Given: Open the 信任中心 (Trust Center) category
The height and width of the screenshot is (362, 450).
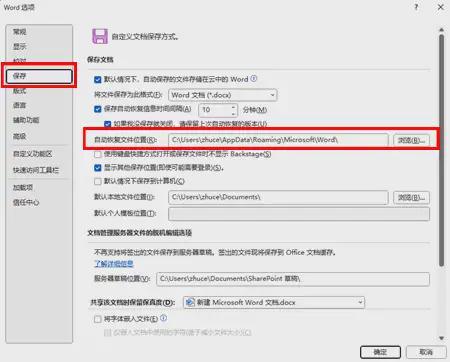Looking at the screenshot, I should [26, 202].
